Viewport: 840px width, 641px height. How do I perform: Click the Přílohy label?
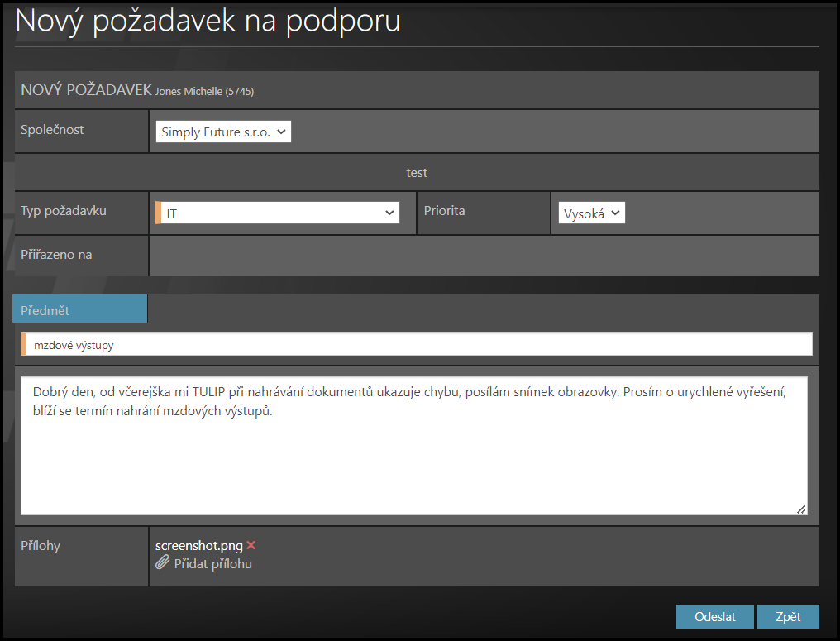coord(41,546)
